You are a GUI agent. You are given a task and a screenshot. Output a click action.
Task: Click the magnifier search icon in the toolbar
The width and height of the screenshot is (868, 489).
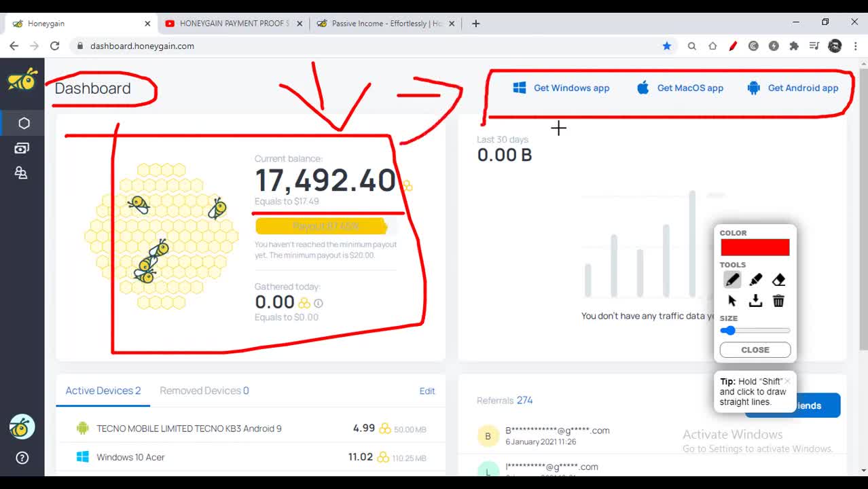[x=692, y=46]
